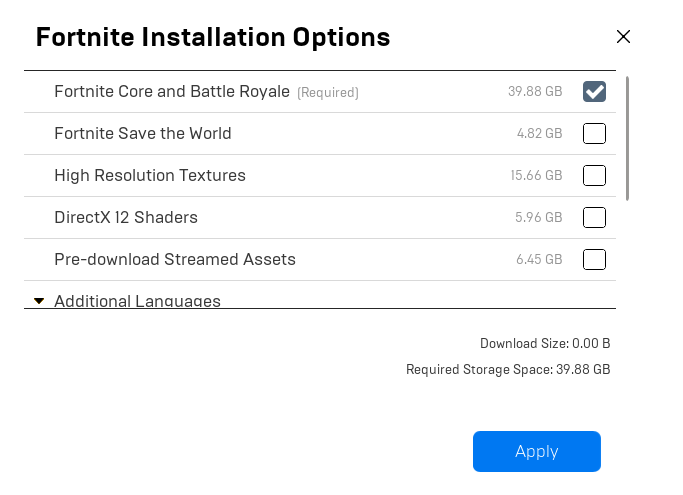This screenshot has width=683, height=495.
Task: Tick the High Resolution Textures checkbox
Action: (x=594, y=176)
